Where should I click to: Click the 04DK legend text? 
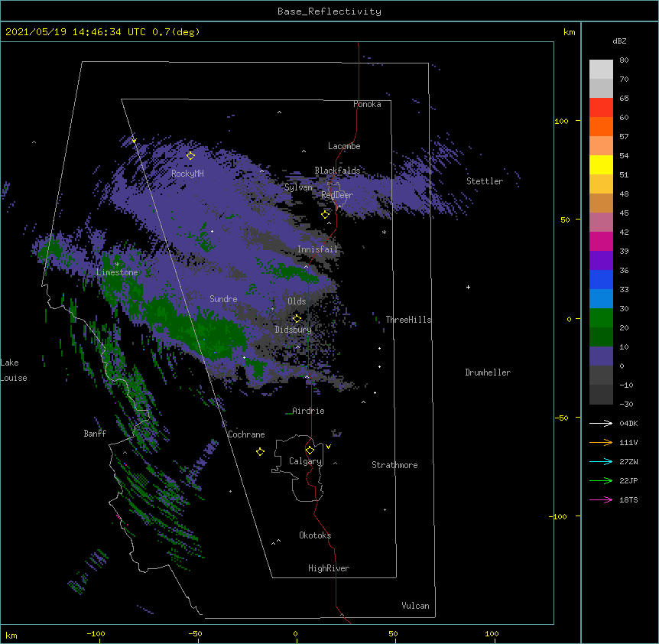coord(628,423)
